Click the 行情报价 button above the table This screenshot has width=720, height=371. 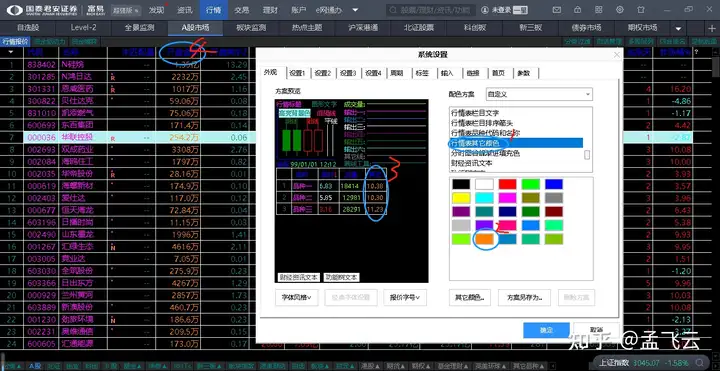point(15,41)
